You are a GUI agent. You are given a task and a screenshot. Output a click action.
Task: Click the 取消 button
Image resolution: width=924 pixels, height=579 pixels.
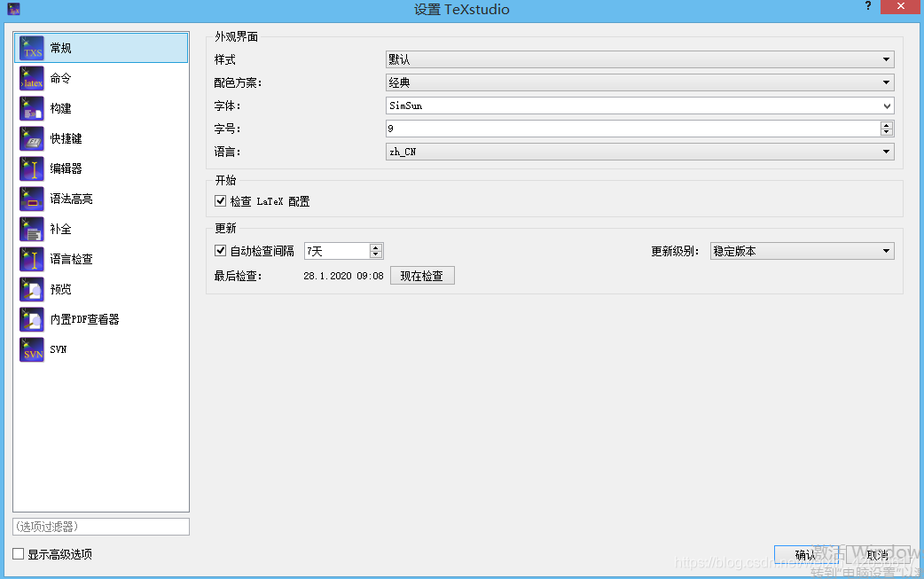(x=878, y=554)
